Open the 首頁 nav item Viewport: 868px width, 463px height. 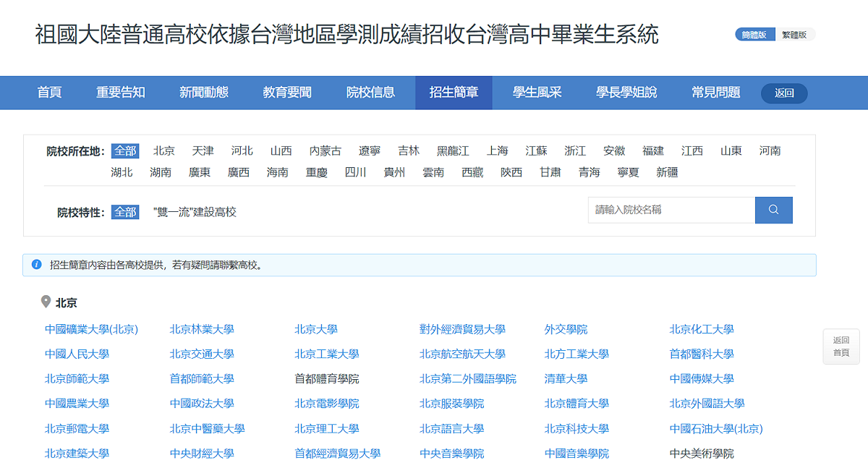(x=49, y=93)
